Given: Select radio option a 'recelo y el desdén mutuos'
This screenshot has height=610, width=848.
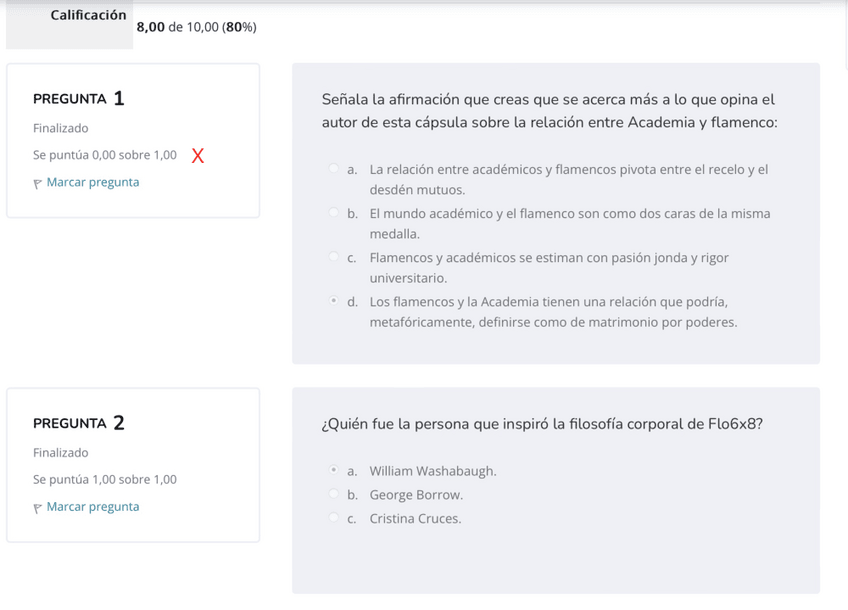Looking at the screenshot, I should pyautogui.click(x=334, y=170).
